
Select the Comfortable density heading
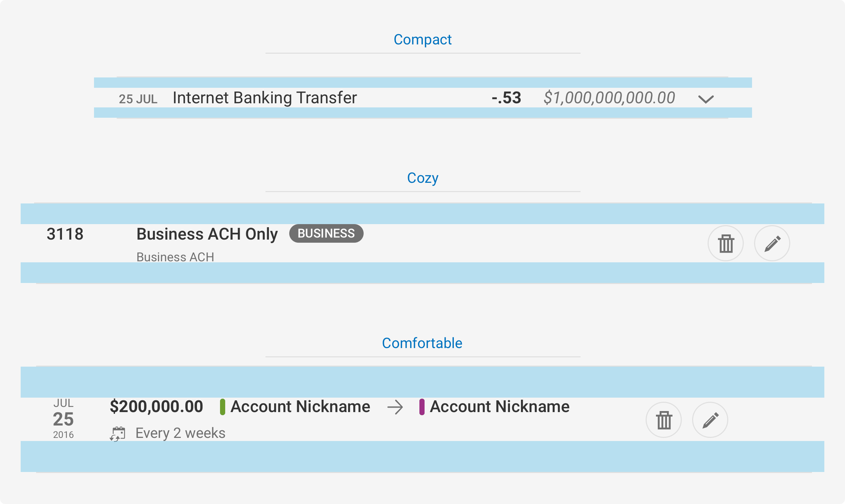(422, 343)
